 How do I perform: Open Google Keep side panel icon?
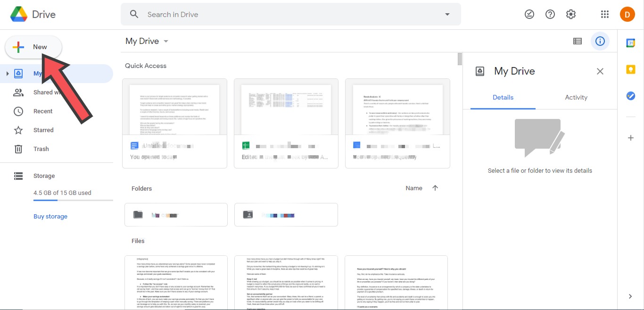[631, 69]
